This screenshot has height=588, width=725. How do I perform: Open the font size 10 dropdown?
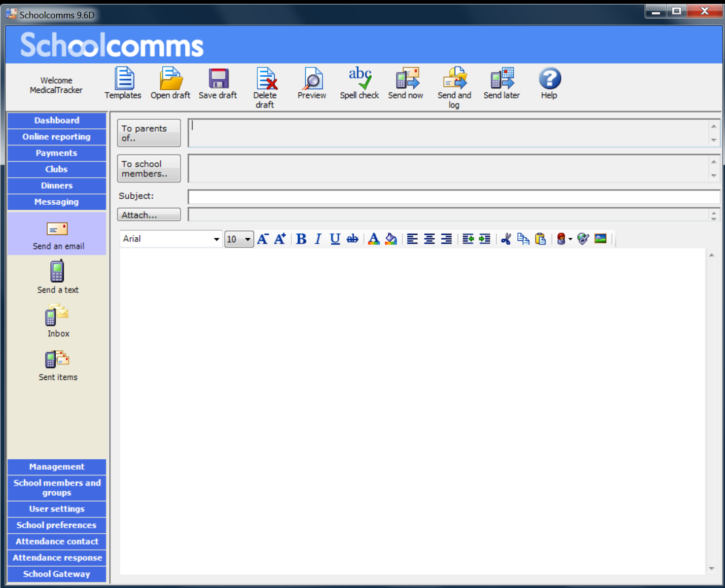click(x=248, y=239)
